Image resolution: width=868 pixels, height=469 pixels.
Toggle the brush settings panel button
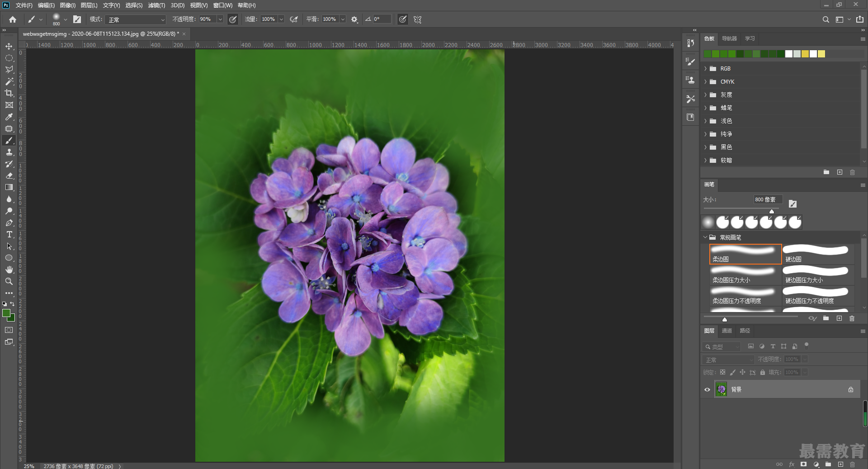pyautogui.click(x=77, y=19)
